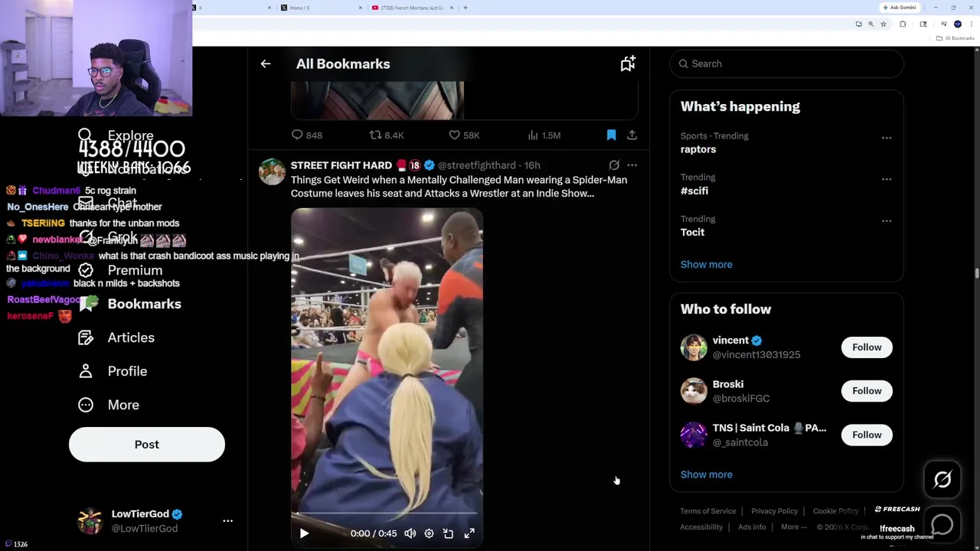The width and height of the screenshot is (980, 551).
Task: Open the raptors trending topic
Action: (x=698, y=149)
